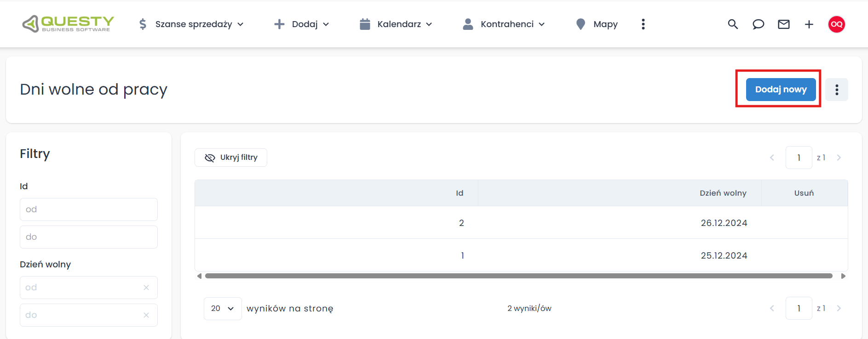
Task: Open the options menu beside Dodaj nowy
Action: click(x=836, y=90)
